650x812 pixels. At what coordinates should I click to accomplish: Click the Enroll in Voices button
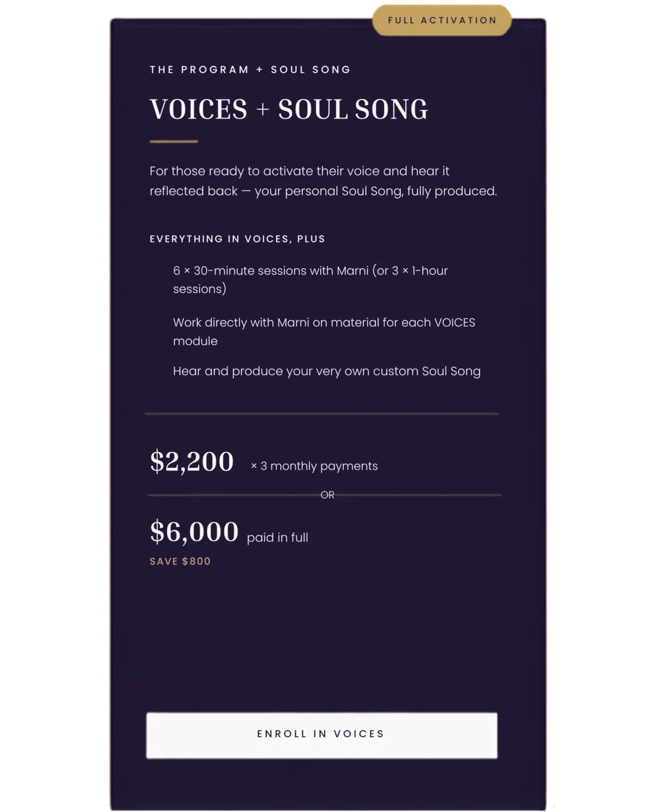click(322, 735)
